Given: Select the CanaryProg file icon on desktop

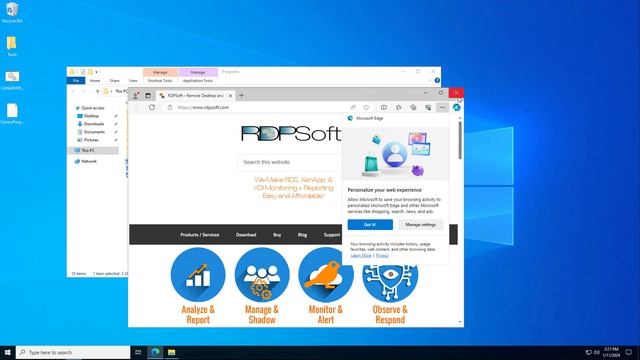Looking at the screenshot, I should 12,113.
